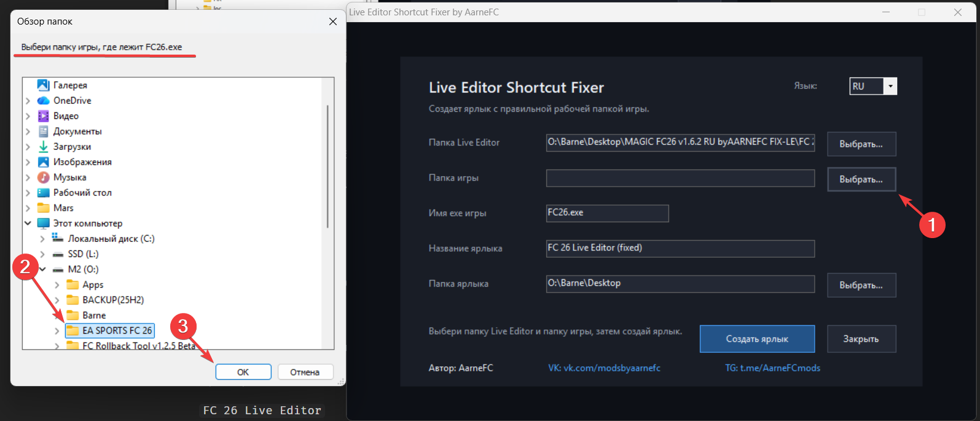Click the FC Rollback Tool folder icon
The width and height of the screenshot is (980, 421).
point(73,346)
